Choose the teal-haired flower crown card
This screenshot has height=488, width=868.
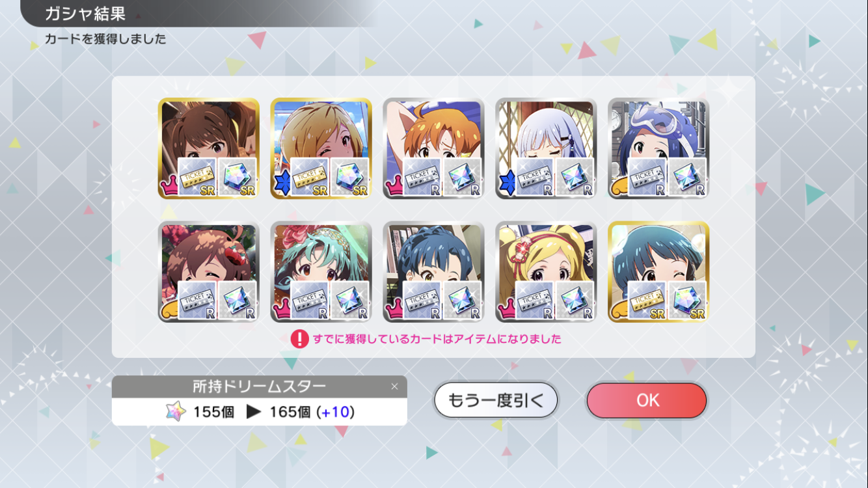point(321,272)
